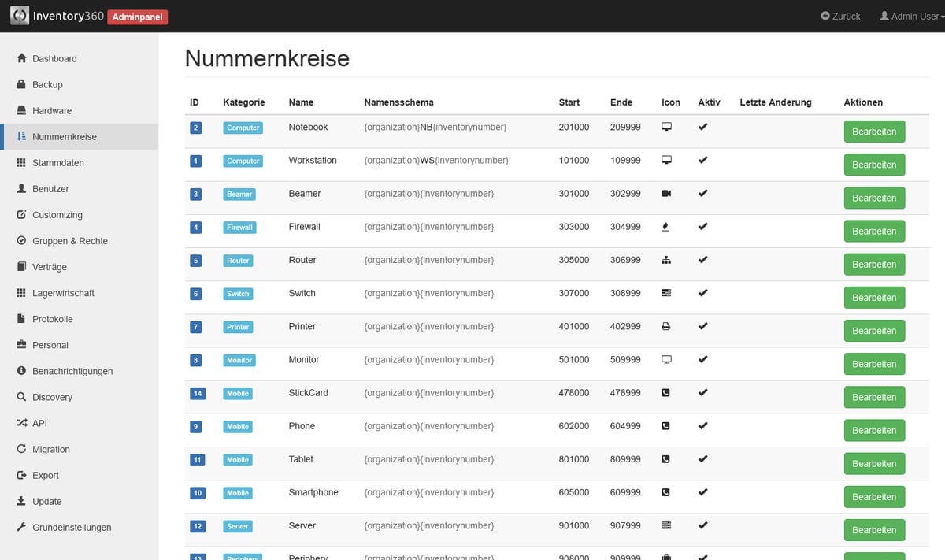
Task: Click the Zurück link in top bar
Action: click(x=840, y=16)
